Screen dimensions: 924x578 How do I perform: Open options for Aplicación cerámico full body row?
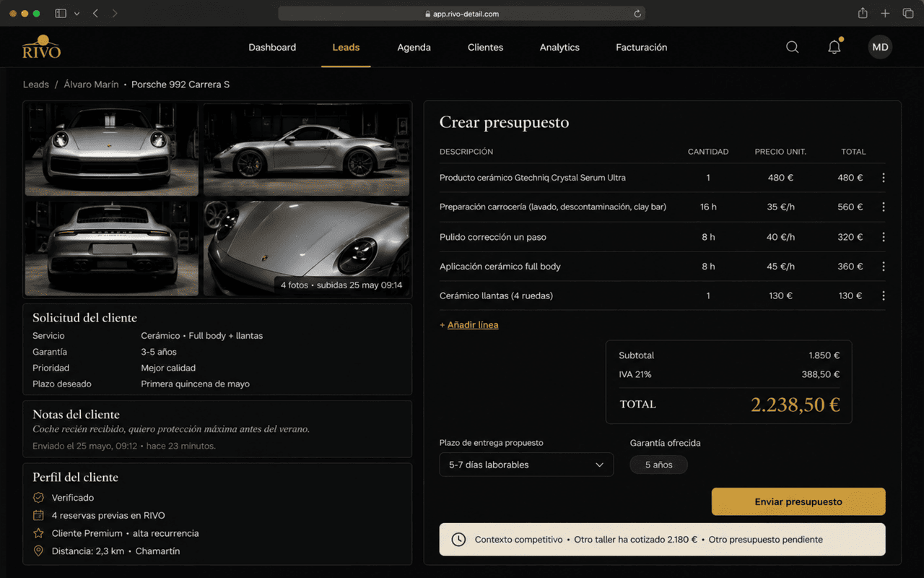(x=884, y=267)
